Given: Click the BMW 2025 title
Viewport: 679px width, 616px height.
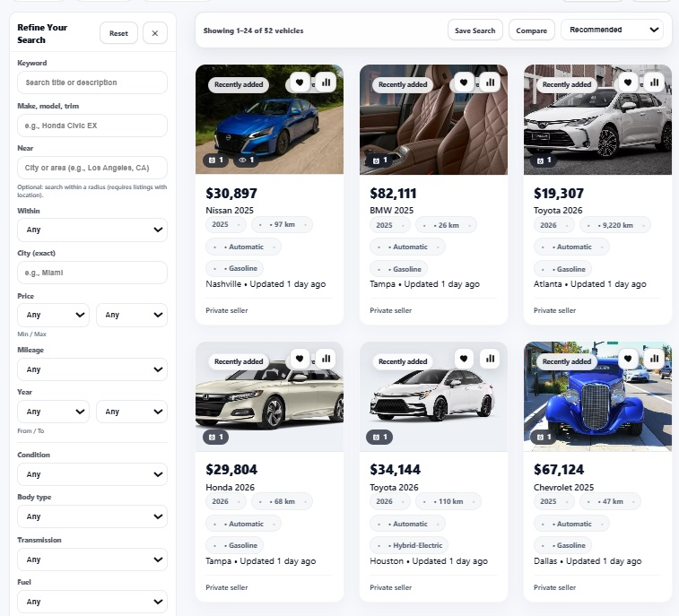Looking at the screenshot, I should pos(391,211).
